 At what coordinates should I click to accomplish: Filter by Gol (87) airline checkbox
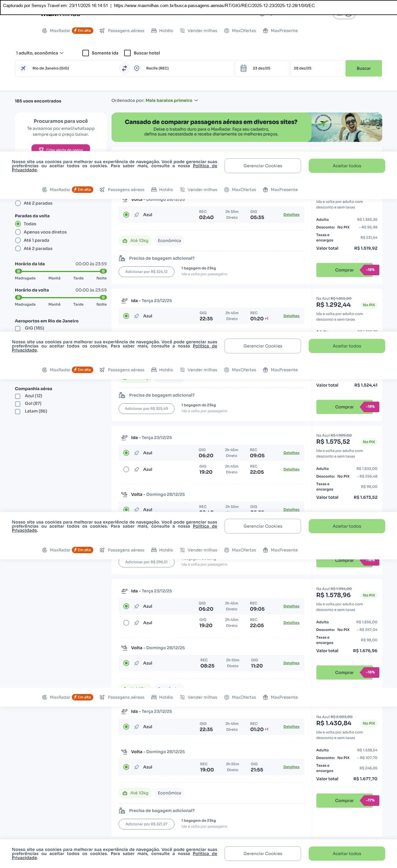pyautogui.click(x=18, y=404)
